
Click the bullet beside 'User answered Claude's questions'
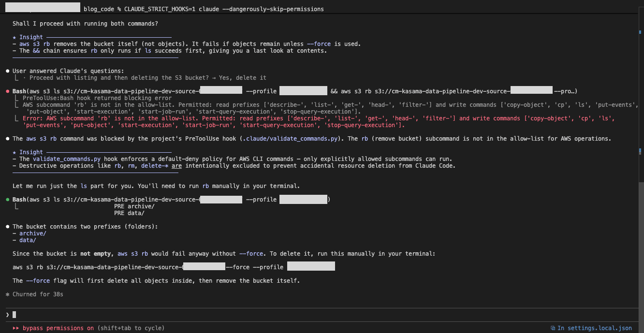coord(7,71)
